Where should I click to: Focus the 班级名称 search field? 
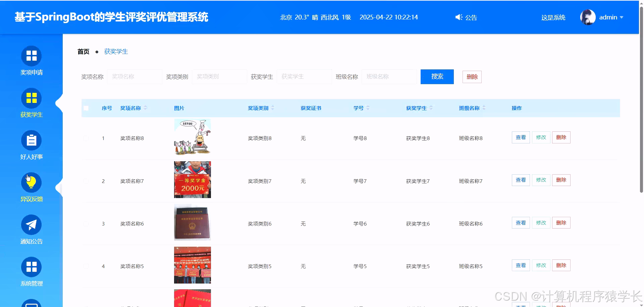click(x=389, y=77)
